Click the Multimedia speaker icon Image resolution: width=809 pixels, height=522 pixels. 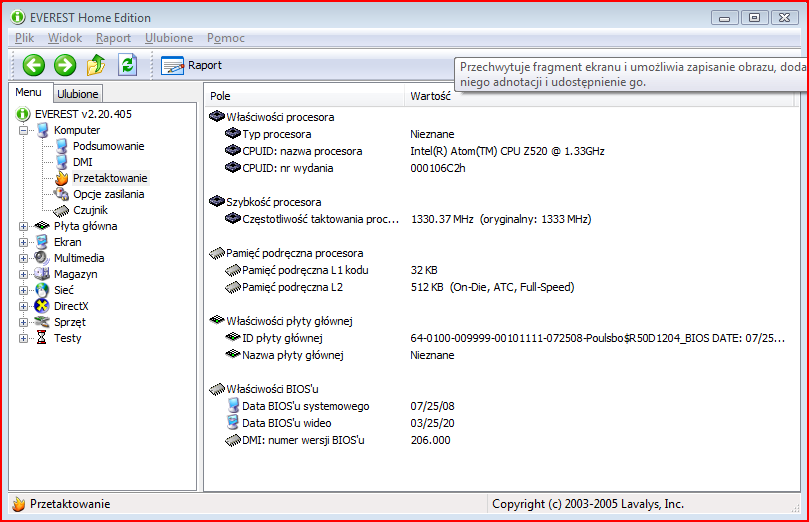[x=41, y=257]
